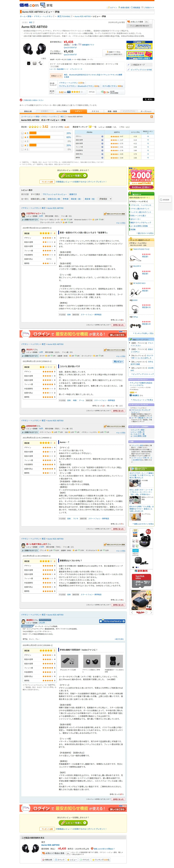
Task: Expand もっと見る for タロタソ
Action: pos(121,356)
